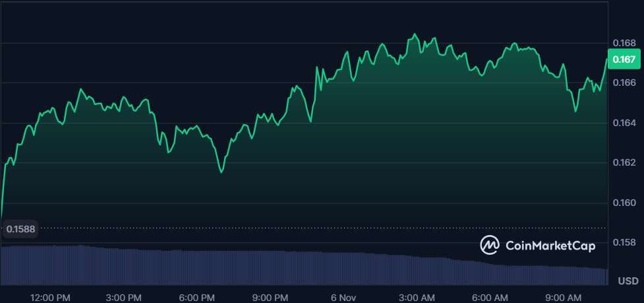This screenshot has width=644, height=303.
Task: Click the CoinMarketCap logo icon
Action: tap(490, 245)
